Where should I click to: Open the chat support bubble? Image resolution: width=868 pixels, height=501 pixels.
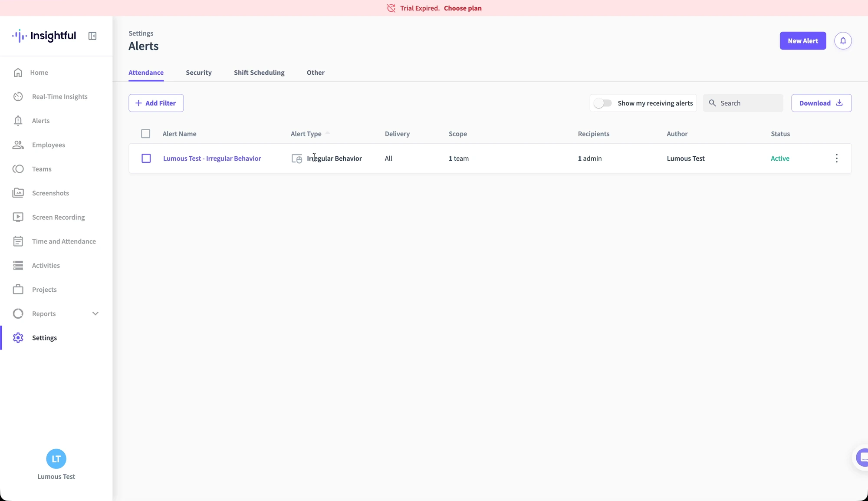tap(862, 457)
